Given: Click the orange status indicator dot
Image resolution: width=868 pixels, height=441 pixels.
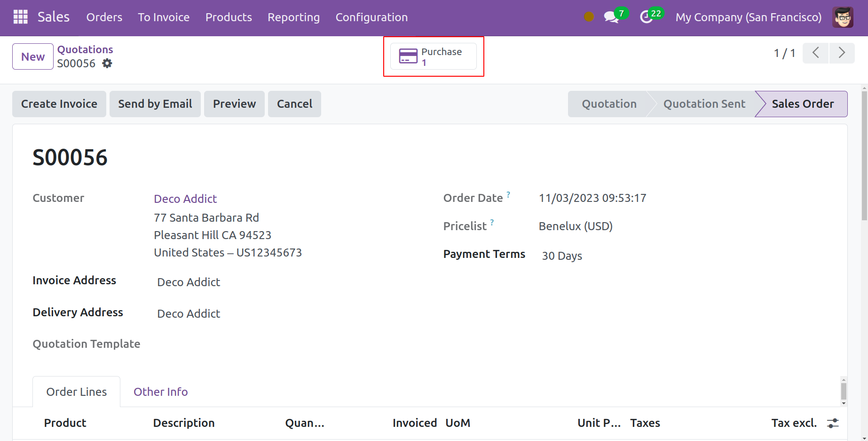Looking at the screenshot, I should tap(589, 17).
